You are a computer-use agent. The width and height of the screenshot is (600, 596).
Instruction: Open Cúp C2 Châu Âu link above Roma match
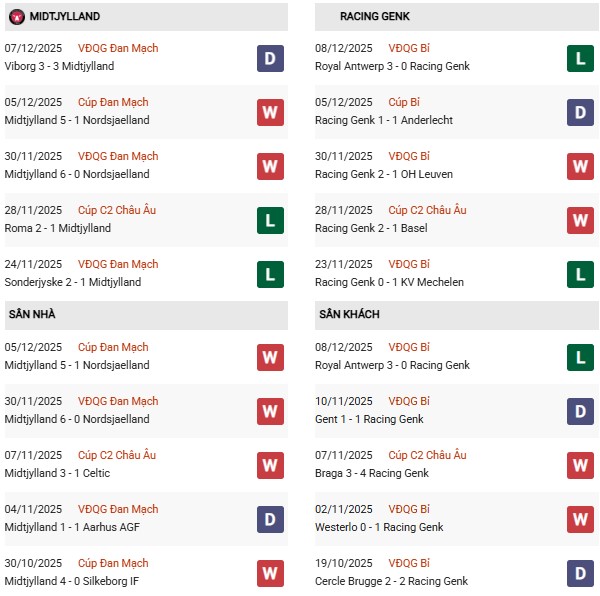(116, 210)
